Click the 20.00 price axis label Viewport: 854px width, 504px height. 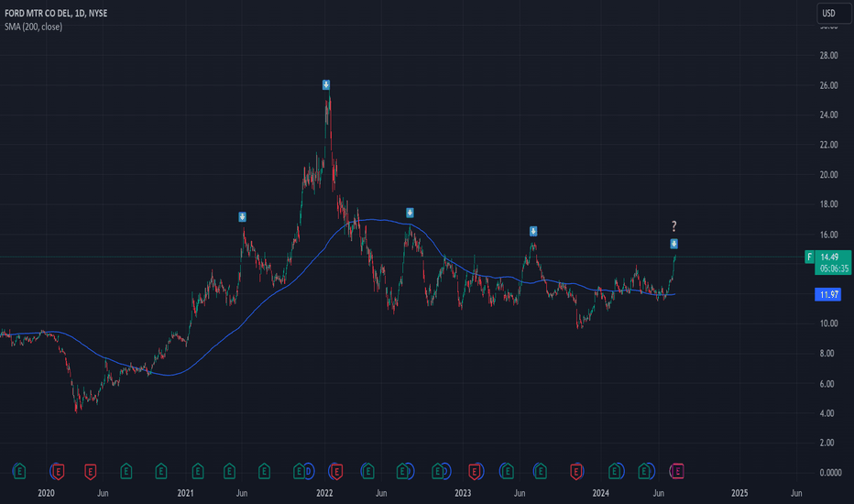[x=828, y=174]
